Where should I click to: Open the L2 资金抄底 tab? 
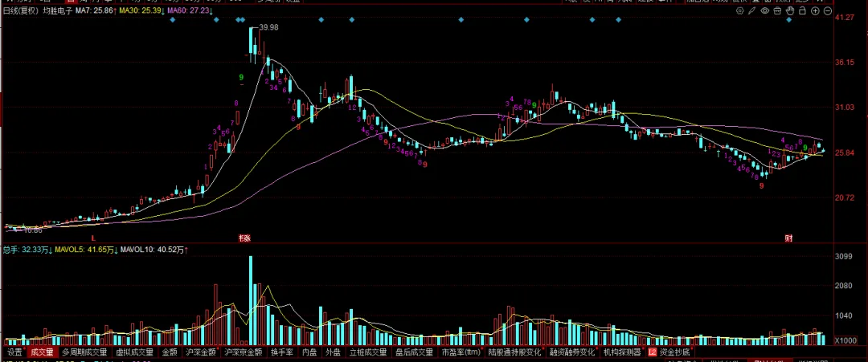[669, 352]
